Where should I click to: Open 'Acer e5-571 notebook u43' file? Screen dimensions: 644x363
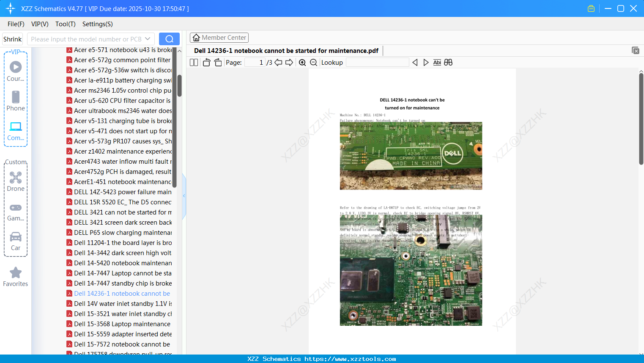(119, 50)
